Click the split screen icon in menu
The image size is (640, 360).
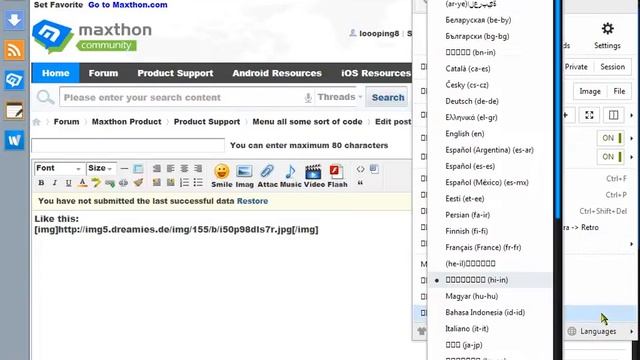pos(613,115)
